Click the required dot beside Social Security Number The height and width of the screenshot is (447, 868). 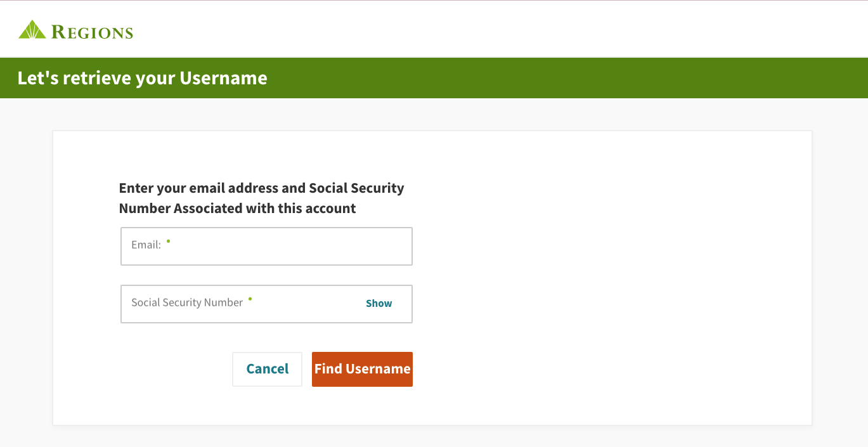point(250,298)
